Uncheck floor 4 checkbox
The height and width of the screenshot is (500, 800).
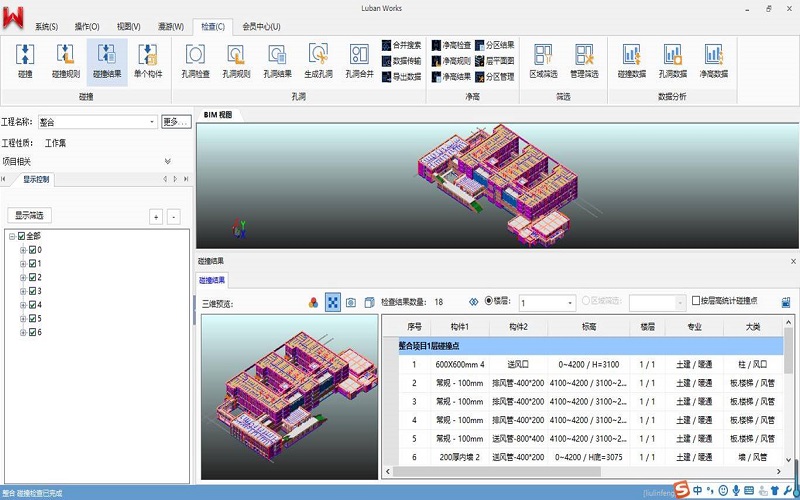pyautogui.click(x=33, y=305)
